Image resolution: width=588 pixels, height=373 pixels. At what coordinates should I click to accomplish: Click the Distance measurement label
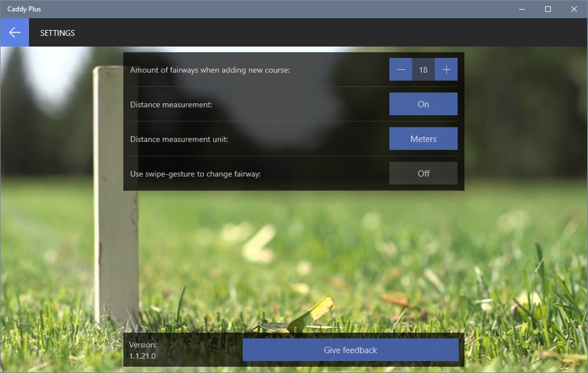click(171, 104)
